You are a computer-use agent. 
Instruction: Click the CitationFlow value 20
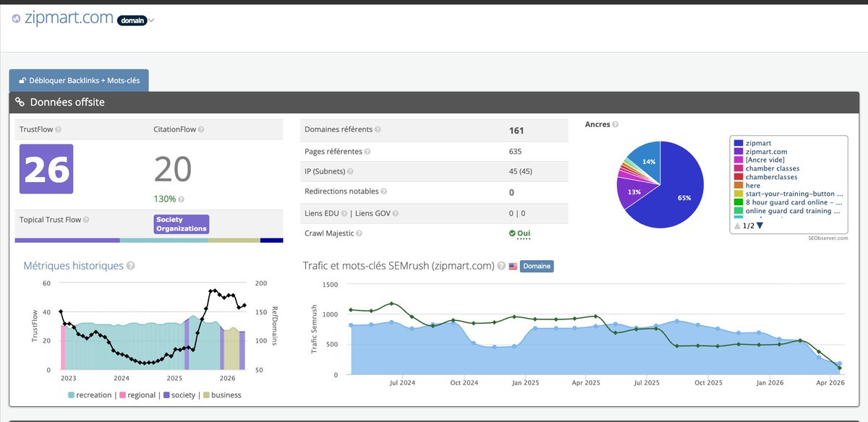[173, 170]
